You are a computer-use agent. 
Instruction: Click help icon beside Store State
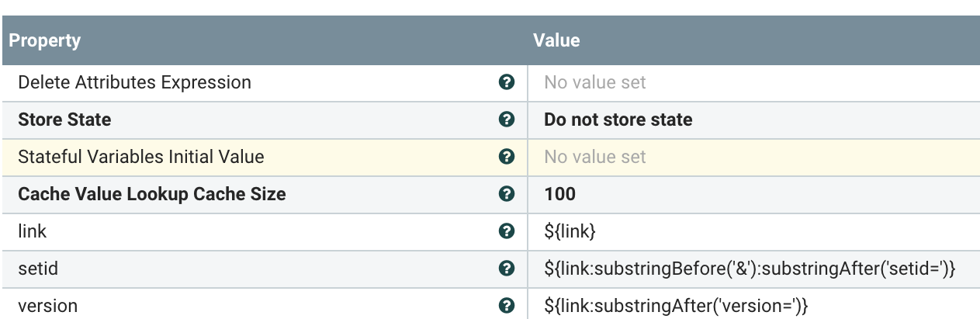point(507,120)
